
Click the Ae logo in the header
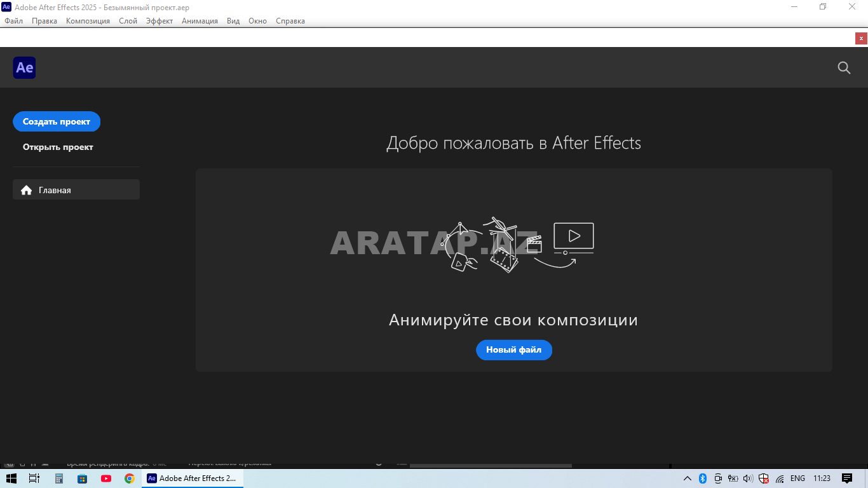coord(24,67)
